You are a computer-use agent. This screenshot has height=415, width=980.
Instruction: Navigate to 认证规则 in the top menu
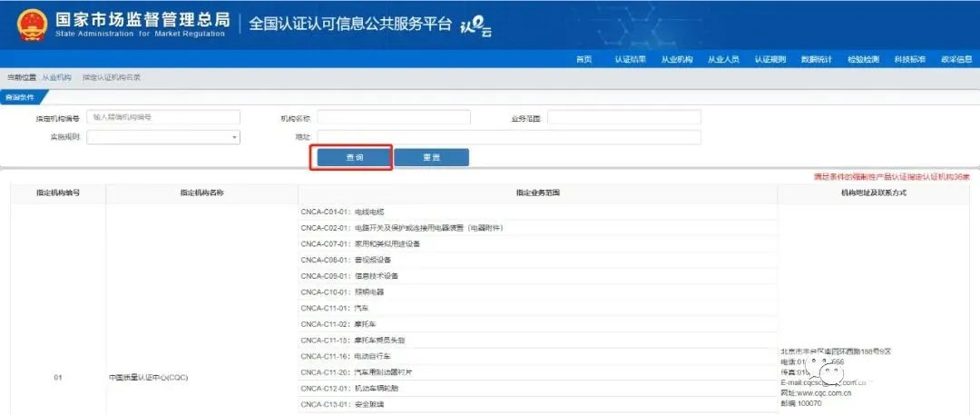tap(769, 59)
